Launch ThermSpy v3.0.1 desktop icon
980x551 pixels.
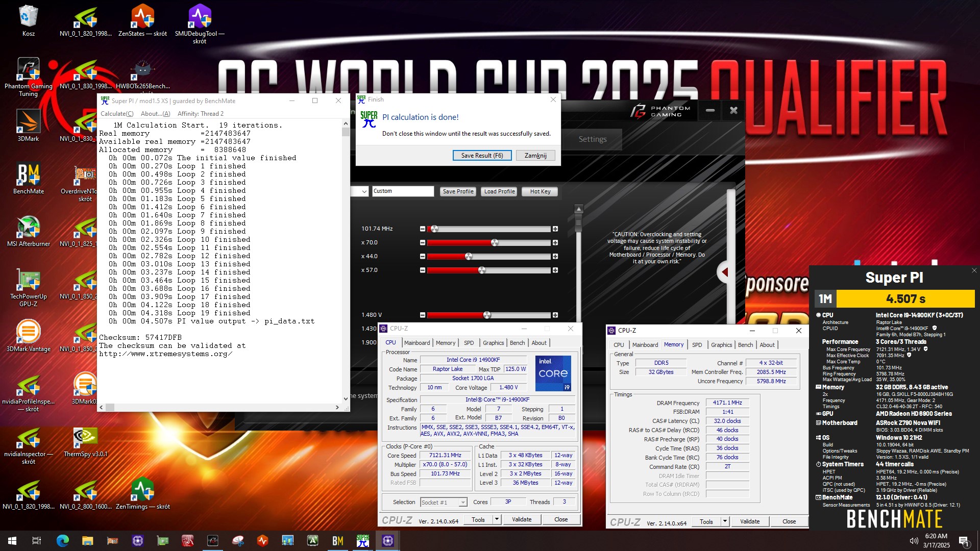tap(85, 441)
